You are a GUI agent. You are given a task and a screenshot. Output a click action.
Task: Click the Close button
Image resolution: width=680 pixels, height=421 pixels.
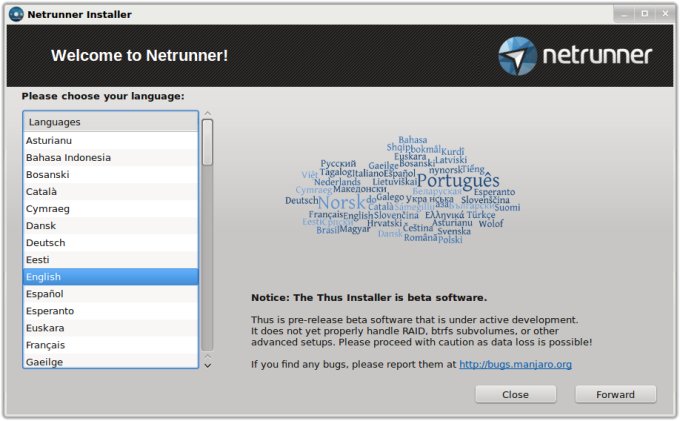click(x=515, y=395)
